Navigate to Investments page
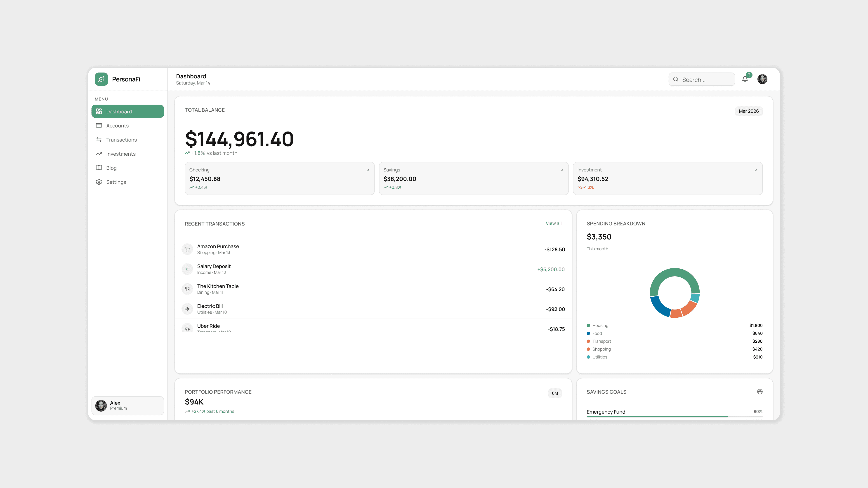 click(x=121, y=154)
